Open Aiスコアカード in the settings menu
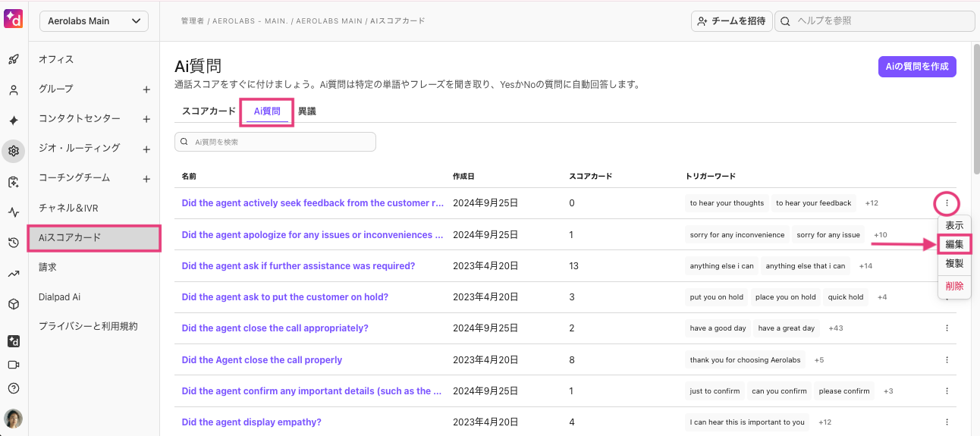The height and width of the screenshot is (436, 980). point(94,238)
